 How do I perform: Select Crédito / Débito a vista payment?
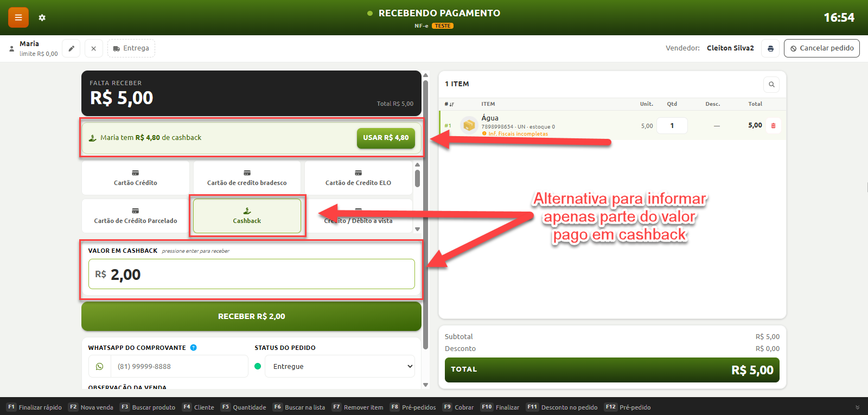(x=358, y=216)
